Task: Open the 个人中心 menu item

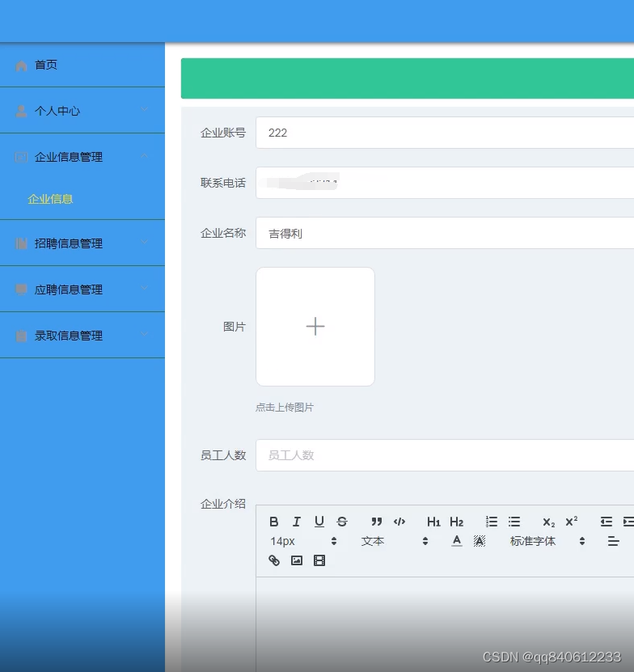Action: click(82, 111)
